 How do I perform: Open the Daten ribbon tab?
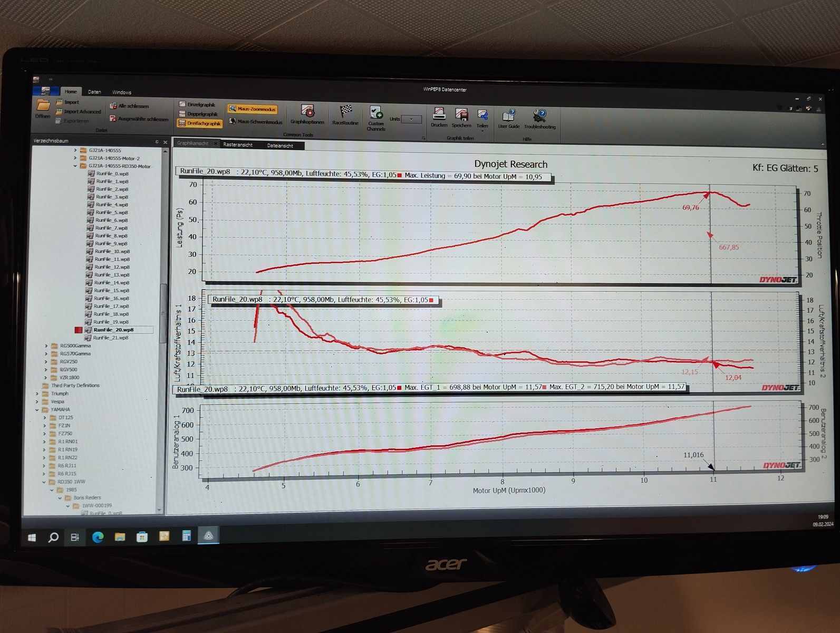(x=94, y=92)
